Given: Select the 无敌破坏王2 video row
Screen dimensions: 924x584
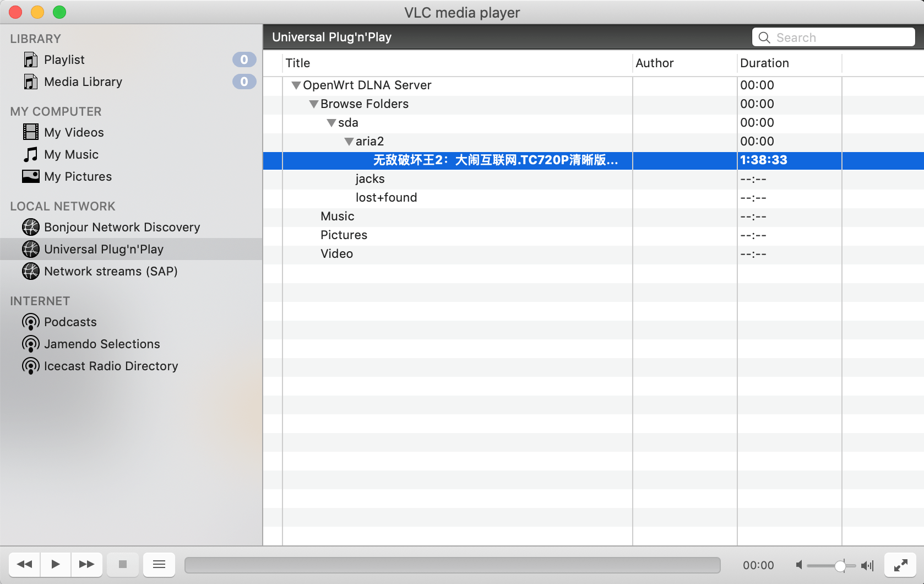Looking at the screenshot, I should (594, 160).
